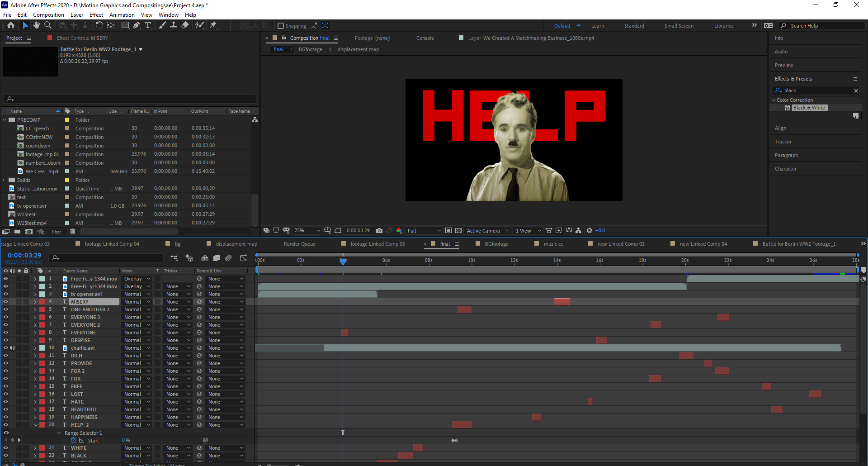Select the Clone Stamp tool
This screenshot has height=466, width=868.
(x=174, y=25)
